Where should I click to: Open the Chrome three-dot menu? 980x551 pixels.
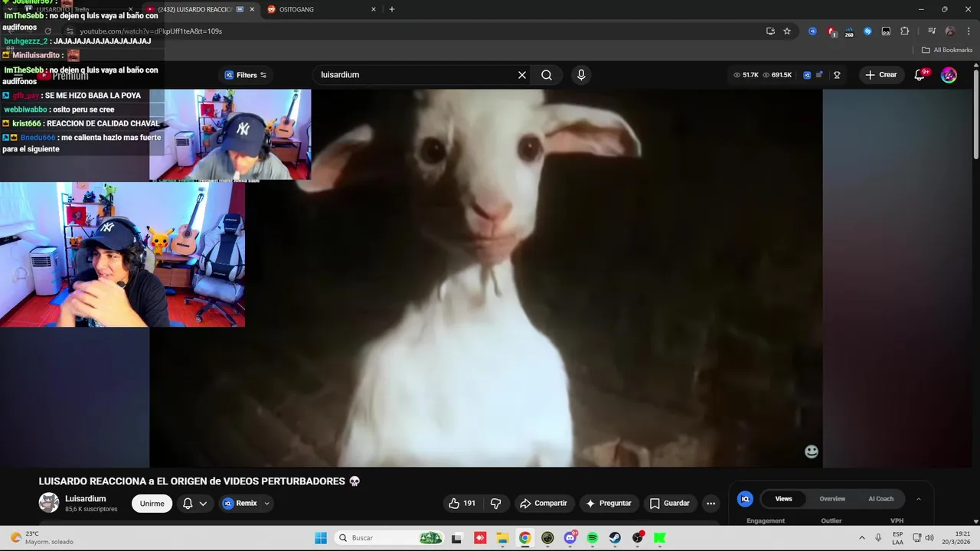(968, 31)
